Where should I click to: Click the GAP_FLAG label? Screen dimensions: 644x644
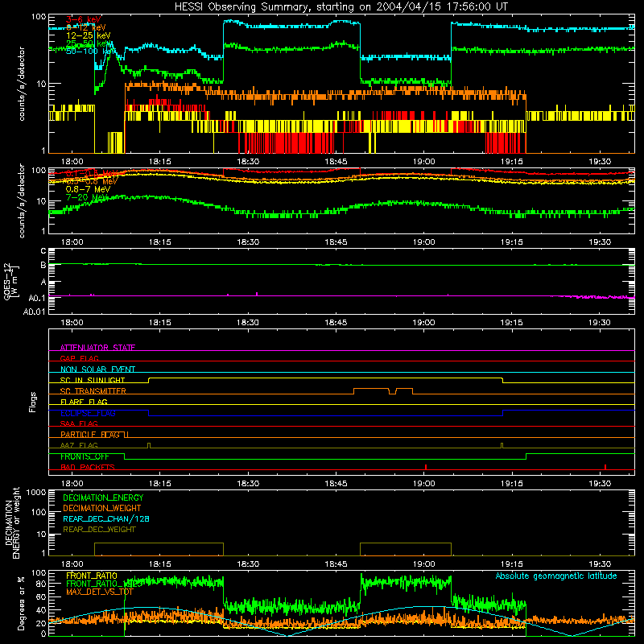79,358
